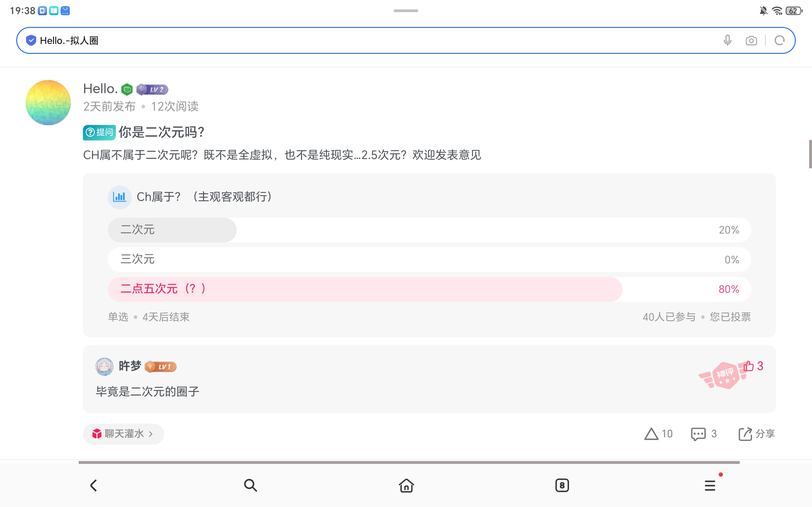Open the tab switcher showing 8
Viewport: 812px width, 507px height.
[x=562, y=485]
